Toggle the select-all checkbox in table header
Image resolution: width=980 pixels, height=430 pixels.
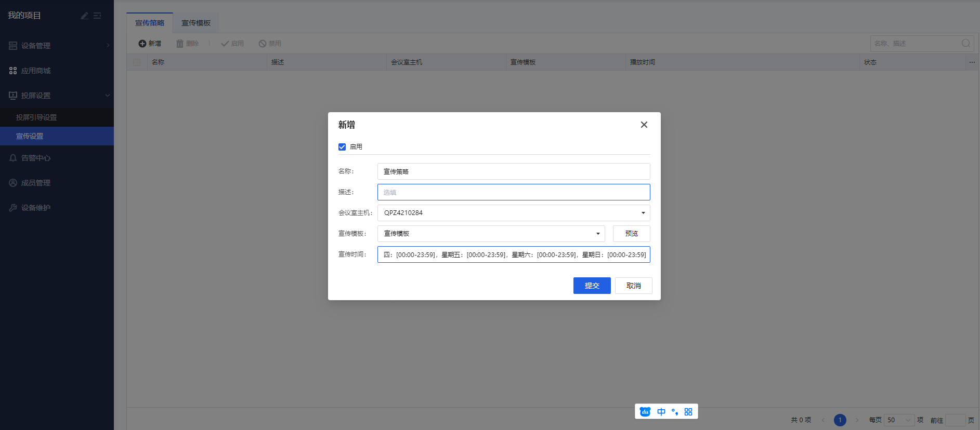(137, 62)
